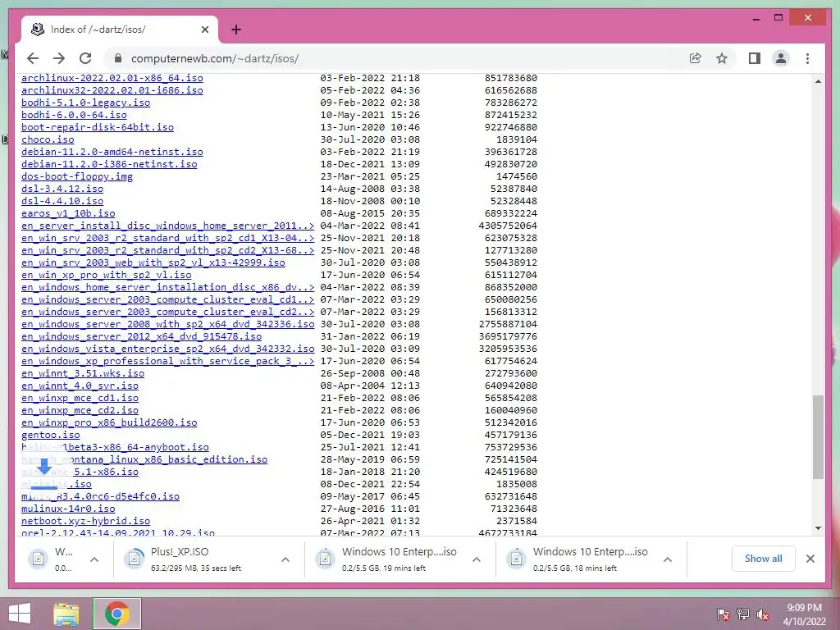Close the downloads bar with the X
The image size is (840, 630).
click(x=810, y=559)
